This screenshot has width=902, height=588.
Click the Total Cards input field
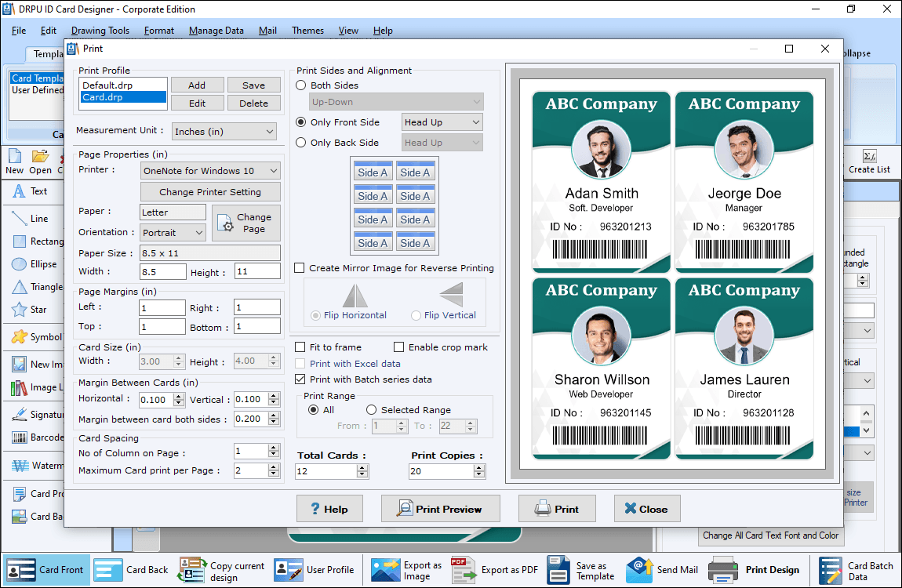(326, 471)
